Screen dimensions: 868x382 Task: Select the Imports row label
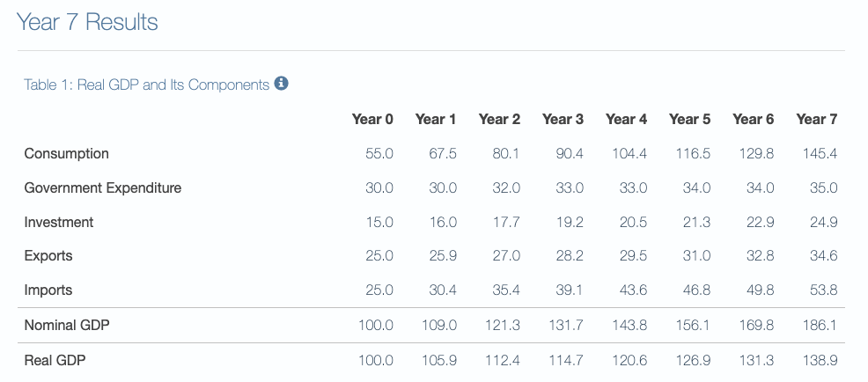click(x=48, y=290)
